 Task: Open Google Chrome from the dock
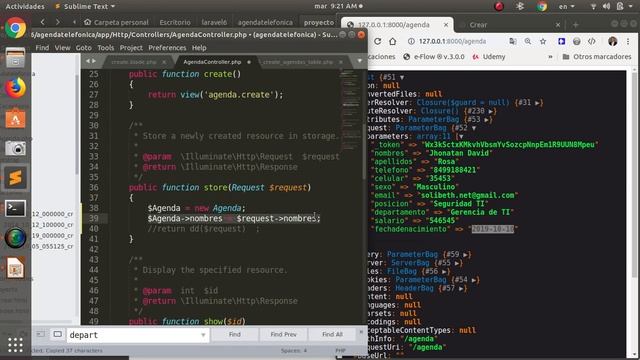[16, 29]
